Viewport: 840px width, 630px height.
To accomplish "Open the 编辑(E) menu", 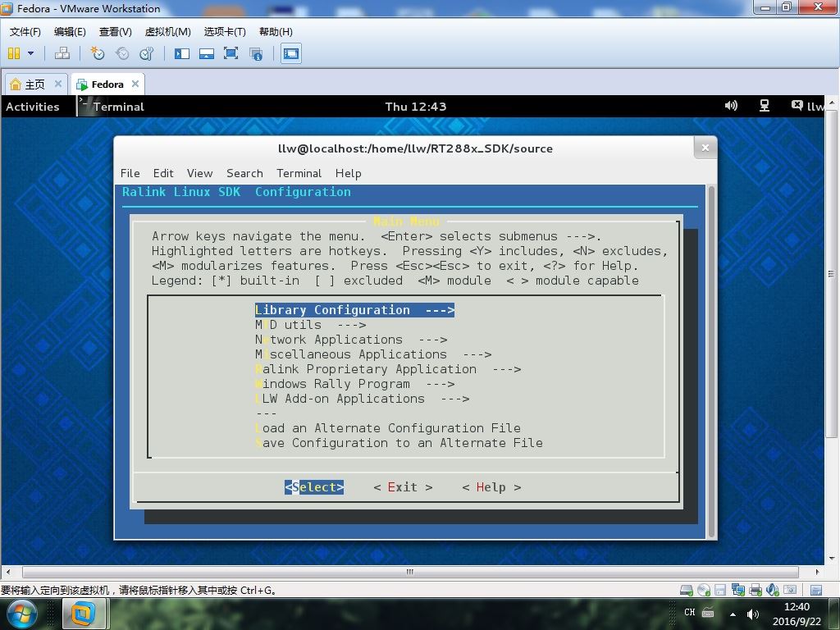I will [x=70, y=32].
